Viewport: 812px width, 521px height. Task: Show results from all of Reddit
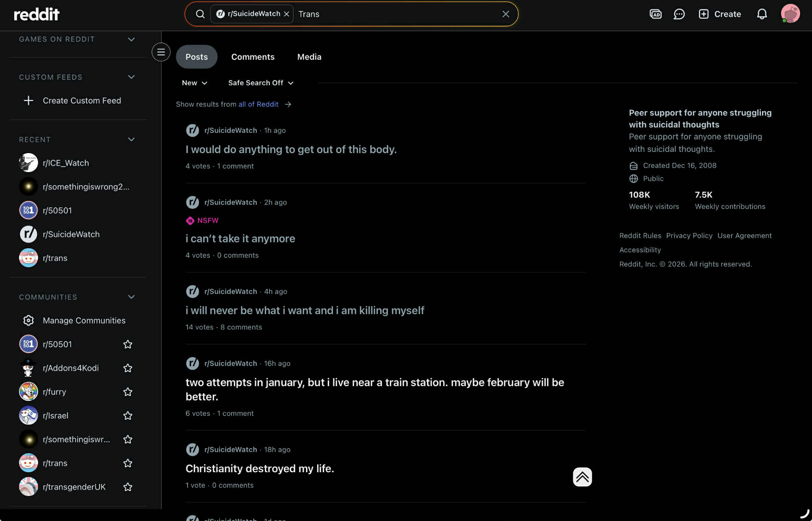tap(259, 104)
